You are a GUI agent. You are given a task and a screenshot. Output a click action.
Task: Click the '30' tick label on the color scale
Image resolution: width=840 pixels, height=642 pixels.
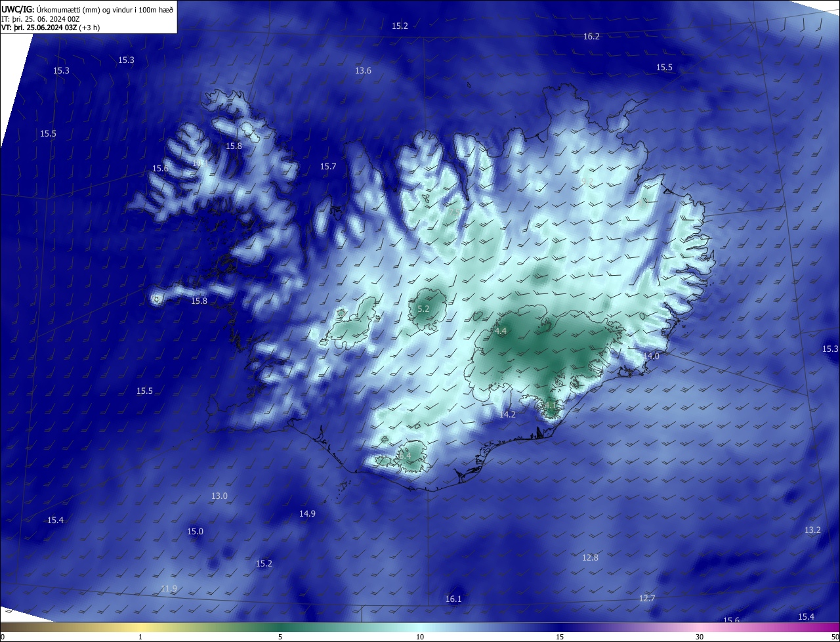pos(700,637)
